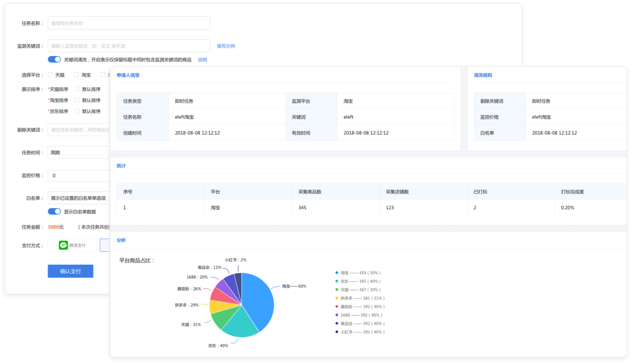Viewport: 632px width, 364px height.
Task: Check the 天猫 platform checkbox
Action: pyautogui.click(x=50, y=75)
